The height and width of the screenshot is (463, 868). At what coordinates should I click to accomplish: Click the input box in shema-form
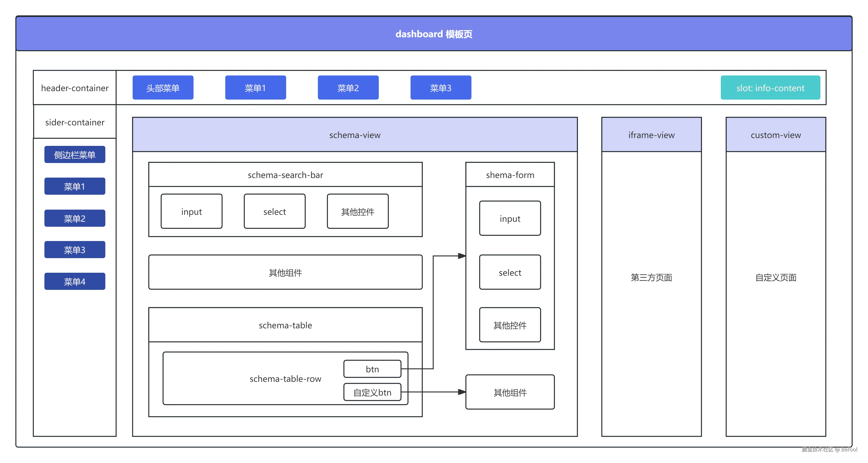pos(510,219)
